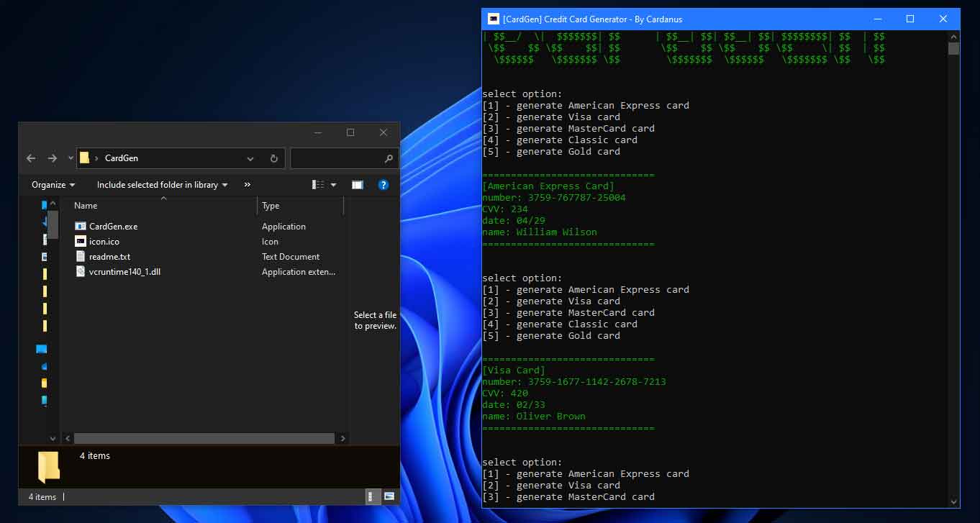Click the magnifier icon in search box
Viewport: 980px width, 523px height.
pos(389,158)
